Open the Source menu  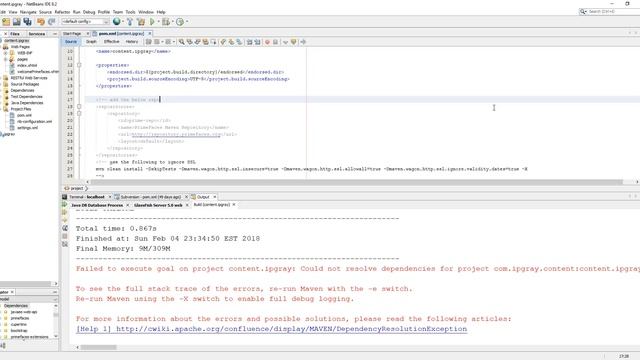pyautogui.click(x=45, y=12)
